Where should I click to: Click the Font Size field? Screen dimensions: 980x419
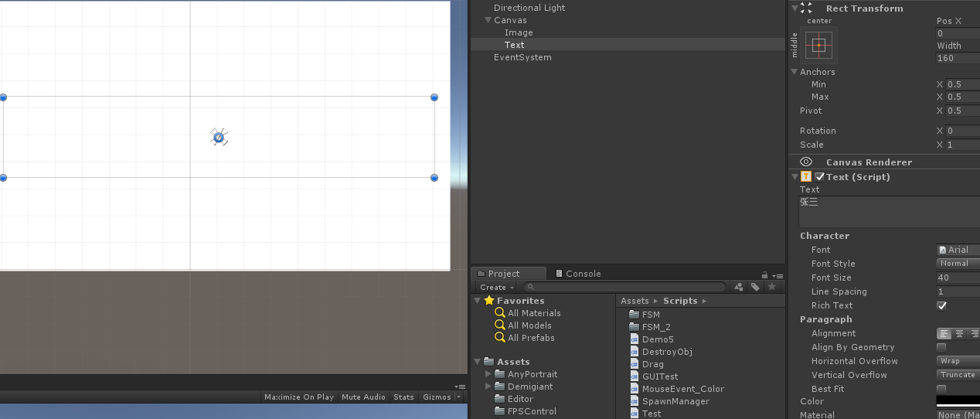[x=958, y=278]
